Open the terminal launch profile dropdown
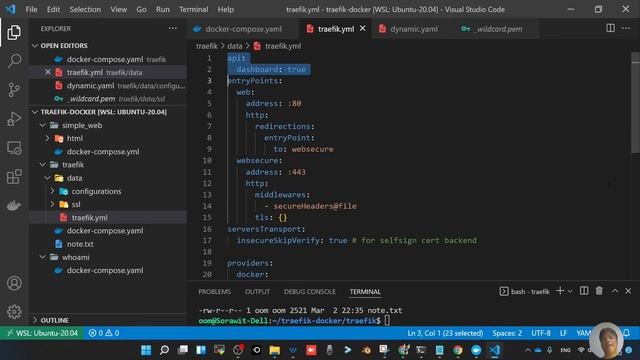 click(x=570, y=291)
